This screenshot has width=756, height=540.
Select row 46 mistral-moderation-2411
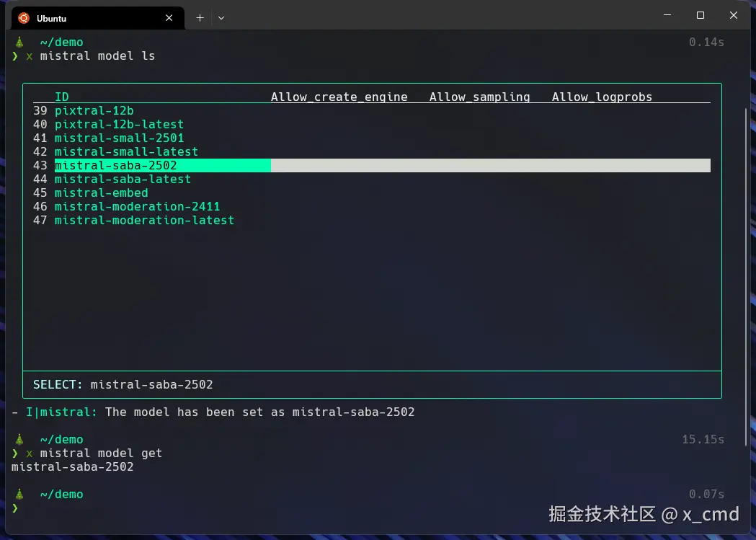tap(372, 207)
